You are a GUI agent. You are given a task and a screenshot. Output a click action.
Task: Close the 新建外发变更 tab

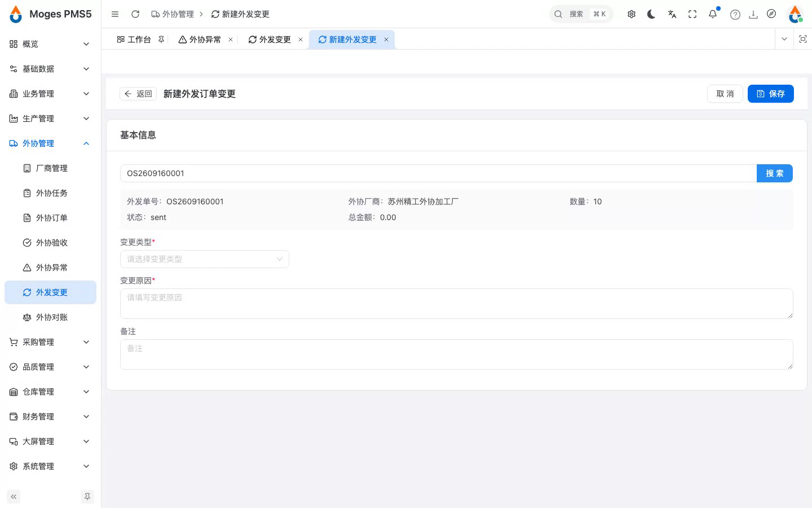(386, 40)
